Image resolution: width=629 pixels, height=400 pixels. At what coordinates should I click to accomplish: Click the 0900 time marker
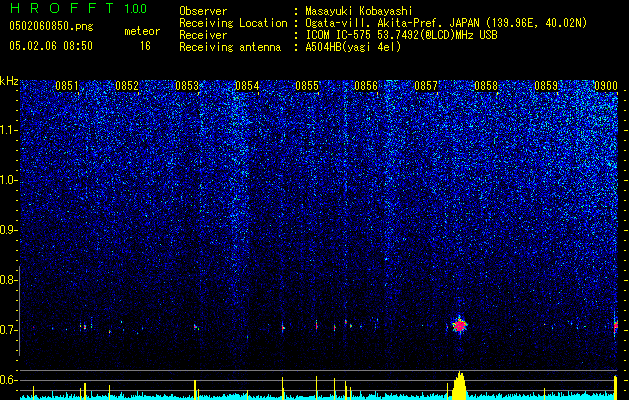pos(606,86)
